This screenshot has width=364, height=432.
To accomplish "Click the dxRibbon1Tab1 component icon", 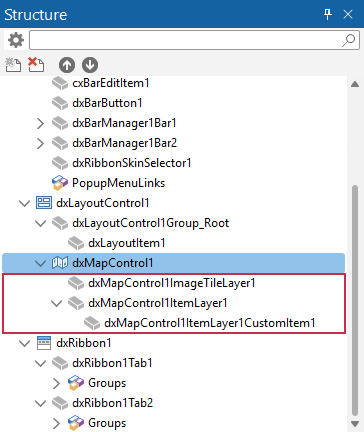I will [x=60, y=363].
